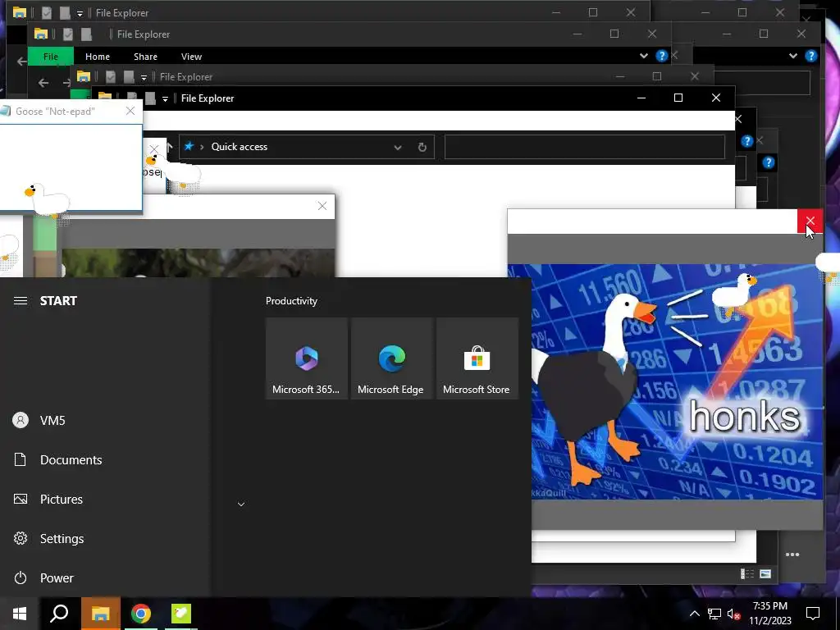840x630 pixels.
Task: Refresh the Quick access location
Action: coord(422,148)
